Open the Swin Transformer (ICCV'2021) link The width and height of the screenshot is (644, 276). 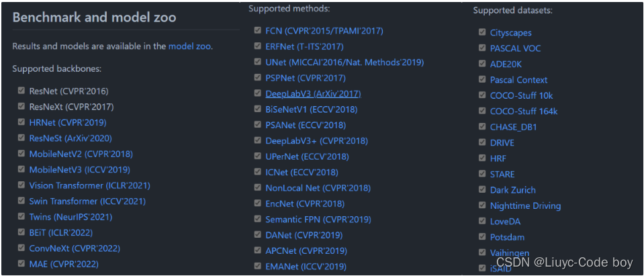87,201
